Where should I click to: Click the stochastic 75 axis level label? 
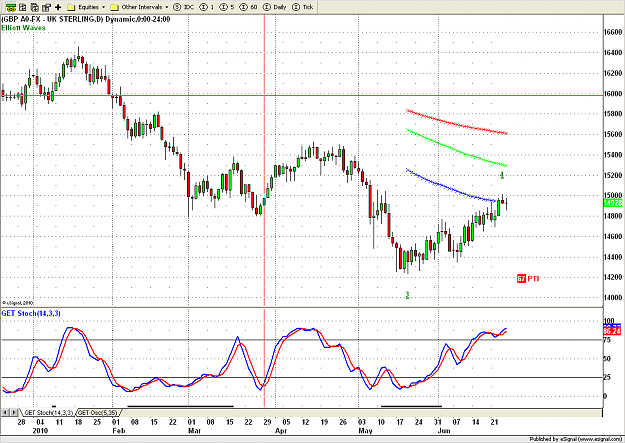click(x=607, y=340)
